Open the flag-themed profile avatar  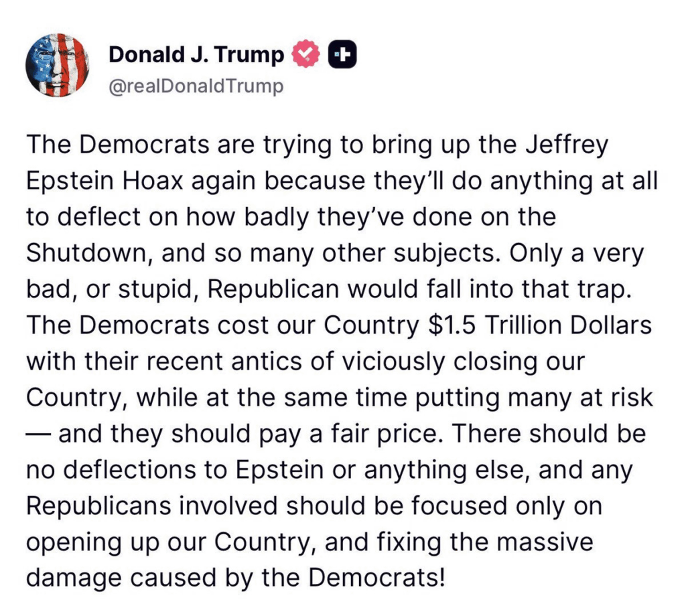[x=57, y=65]
